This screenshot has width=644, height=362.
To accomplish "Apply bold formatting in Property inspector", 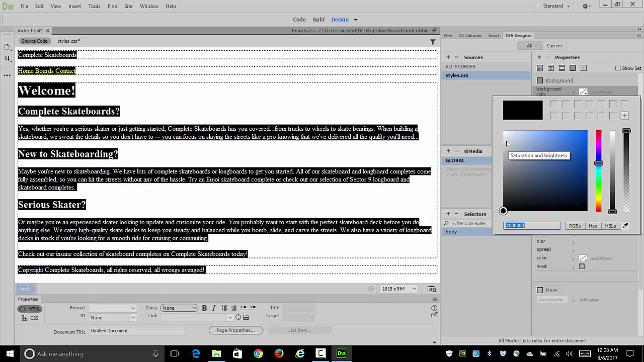I will (x=204, y=308).
